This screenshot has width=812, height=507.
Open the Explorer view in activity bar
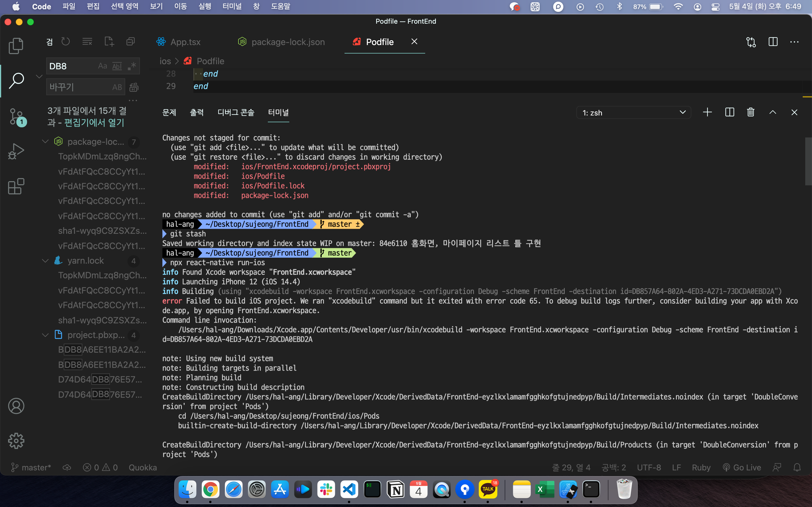16,46
